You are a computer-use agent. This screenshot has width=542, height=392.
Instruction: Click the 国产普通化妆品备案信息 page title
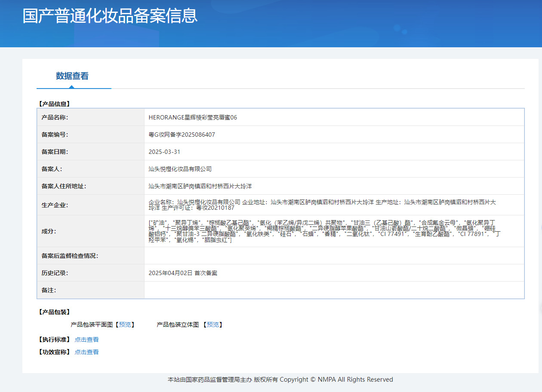[x=110, y=15]
